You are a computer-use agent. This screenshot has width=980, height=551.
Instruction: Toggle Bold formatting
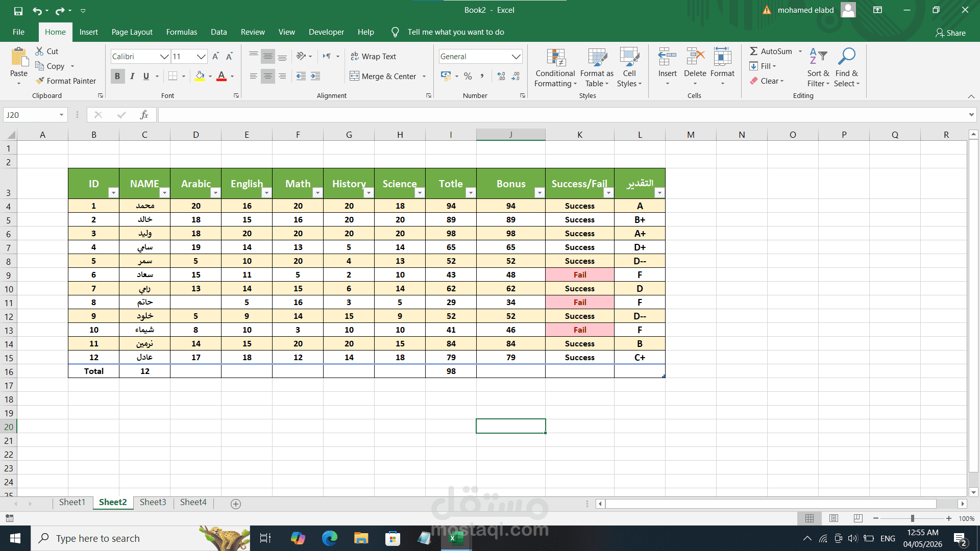tap(117, 76)
